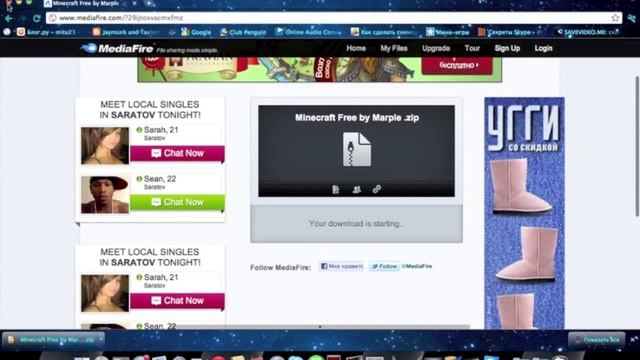Click the MediaFire logo

[x=117, y=49]
